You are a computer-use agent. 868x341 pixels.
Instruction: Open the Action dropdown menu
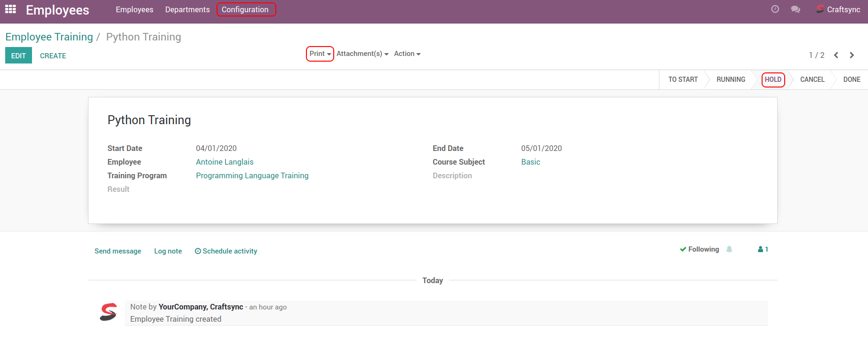click(x=407, y=54)
